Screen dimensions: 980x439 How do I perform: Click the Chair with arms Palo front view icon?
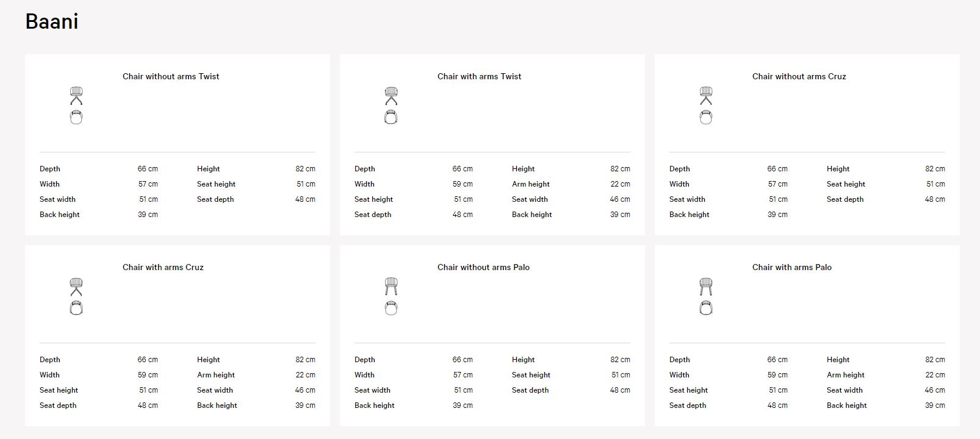(706, 287)
